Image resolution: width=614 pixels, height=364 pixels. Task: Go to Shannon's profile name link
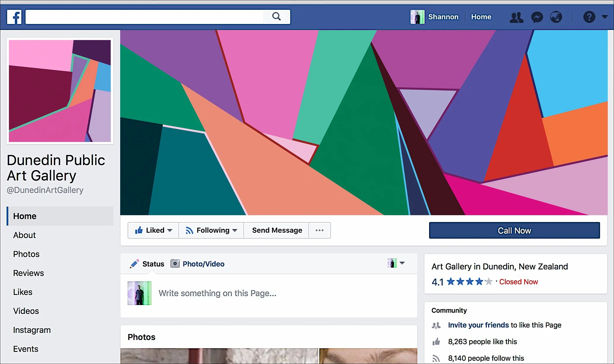[443, 17]
